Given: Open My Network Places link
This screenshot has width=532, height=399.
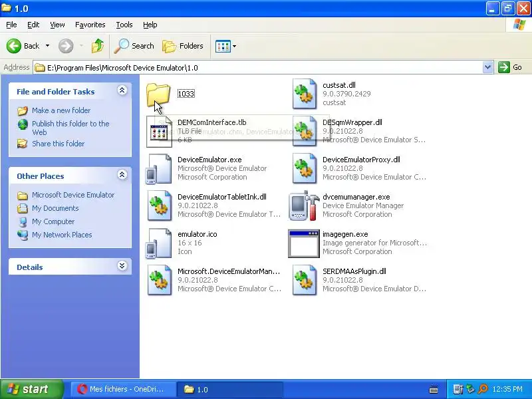Looking at the screenshot, I should point(62,235).
